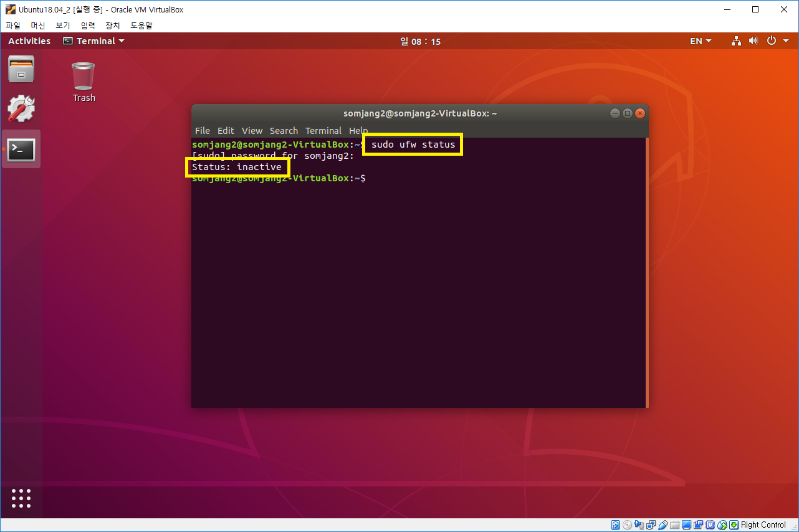Open the terminal File menu
Screen dimensions: 799x532
pyautogui.click(x=203, y=131)
